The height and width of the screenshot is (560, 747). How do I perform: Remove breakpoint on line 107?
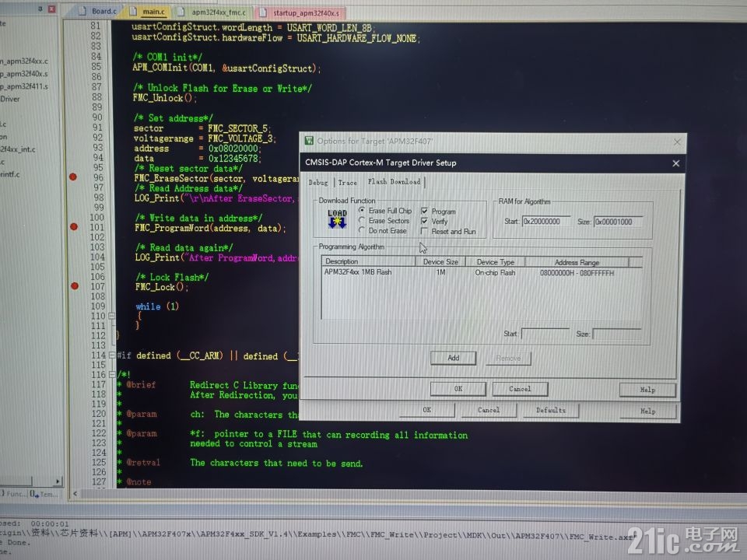pos(75,285)
